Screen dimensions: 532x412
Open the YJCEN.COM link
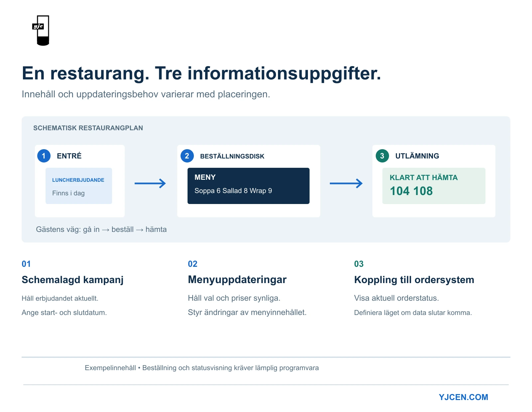[463, 397]
